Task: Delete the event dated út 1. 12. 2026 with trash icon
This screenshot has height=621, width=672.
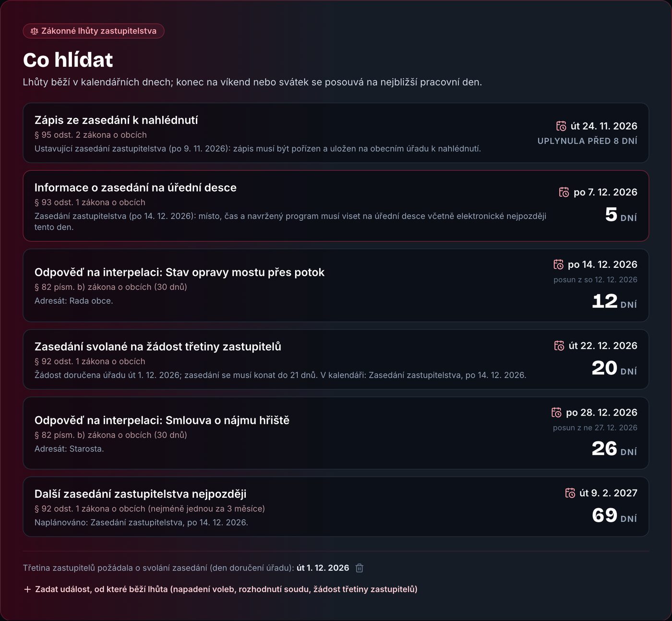Action: coord(359,568)
